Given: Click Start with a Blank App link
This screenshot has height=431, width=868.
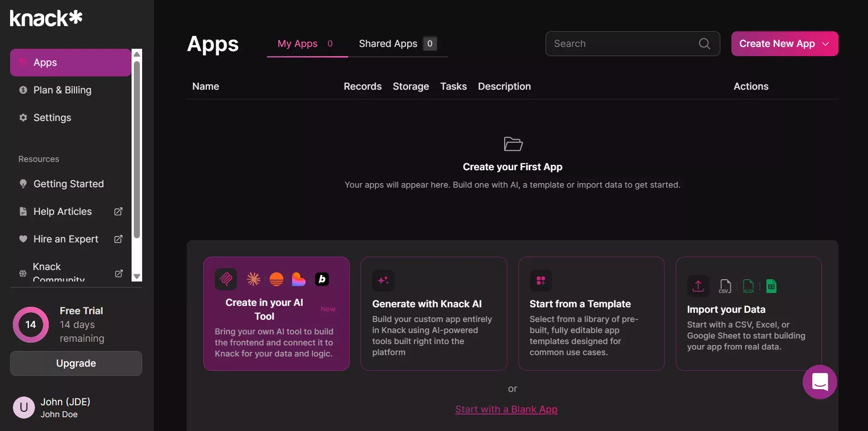Looking at the screenshot, I should (x=506, y=409).
